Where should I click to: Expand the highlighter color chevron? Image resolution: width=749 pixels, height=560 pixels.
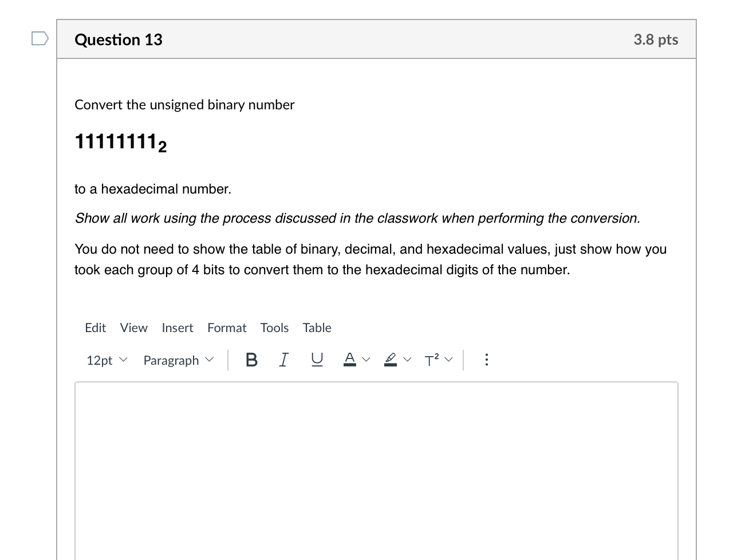click(407, 360)
